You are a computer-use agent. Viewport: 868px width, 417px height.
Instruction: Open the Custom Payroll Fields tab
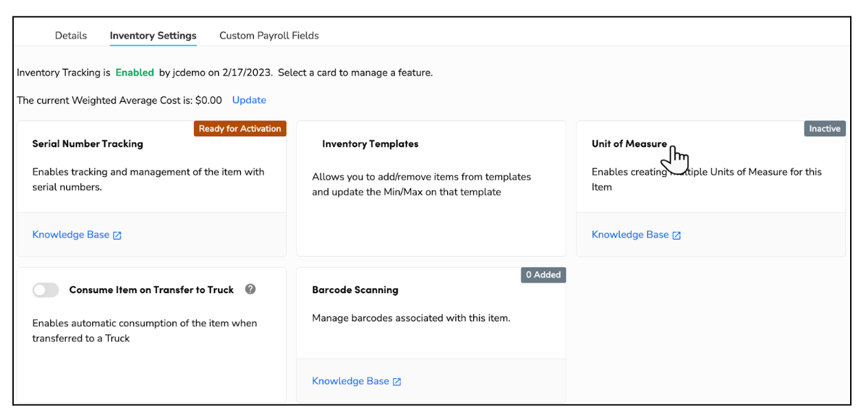coord(269,35)
